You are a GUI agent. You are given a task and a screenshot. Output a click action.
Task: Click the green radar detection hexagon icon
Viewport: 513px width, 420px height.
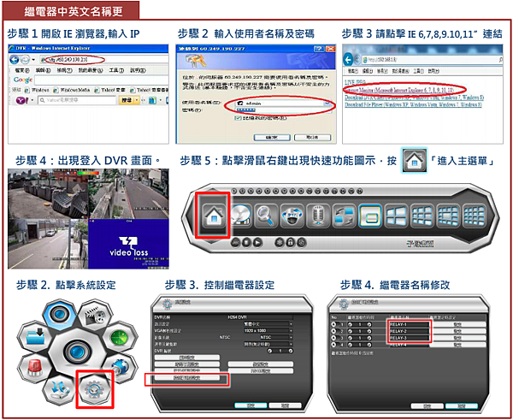120,338
